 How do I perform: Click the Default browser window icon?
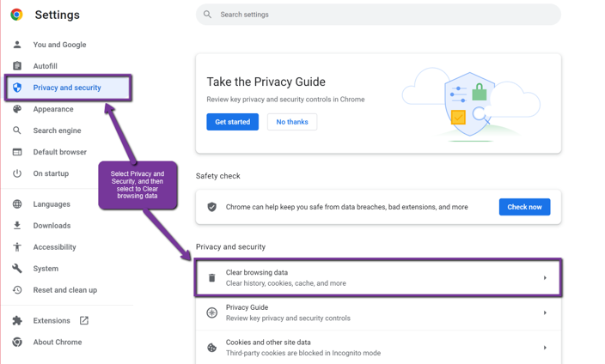click(17, 152)
